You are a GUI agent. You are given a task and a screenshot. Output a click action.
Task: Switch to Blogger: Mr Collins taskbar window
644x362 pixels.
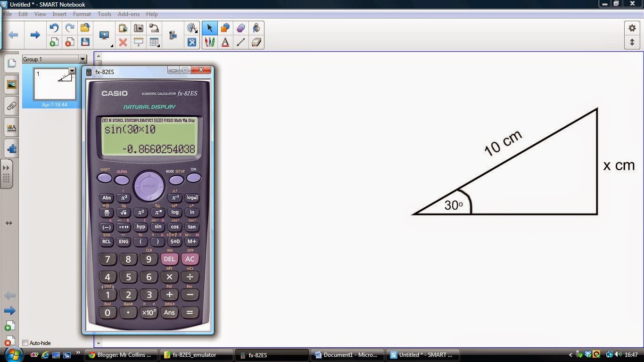tap(120, 355)
